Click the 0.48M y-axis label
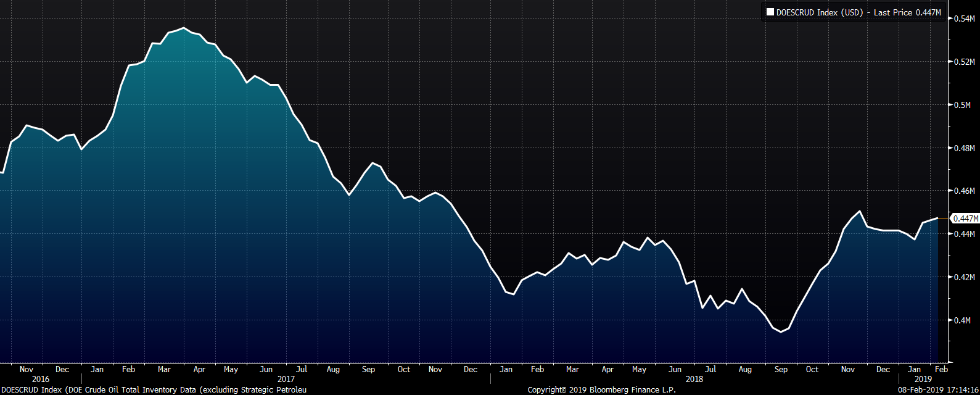Screen dimensions: 980x395 point(964,149)
